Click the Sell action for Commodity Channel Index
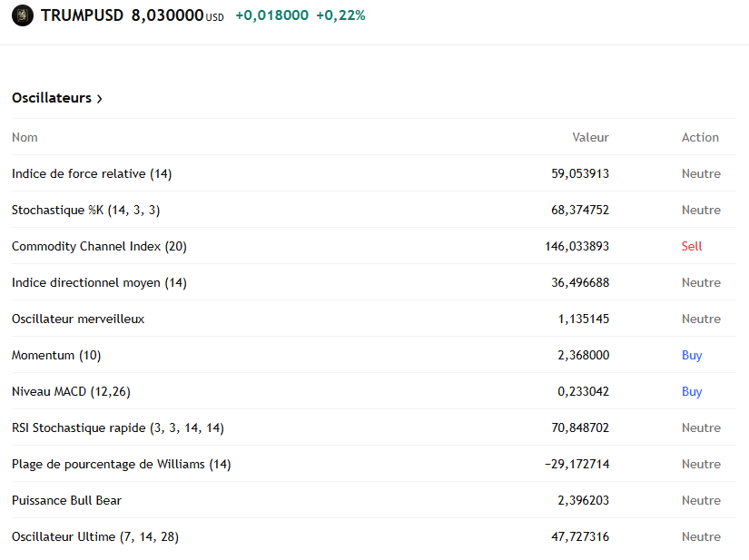Screen dimensions: 749x560 [x=691, y=246]
